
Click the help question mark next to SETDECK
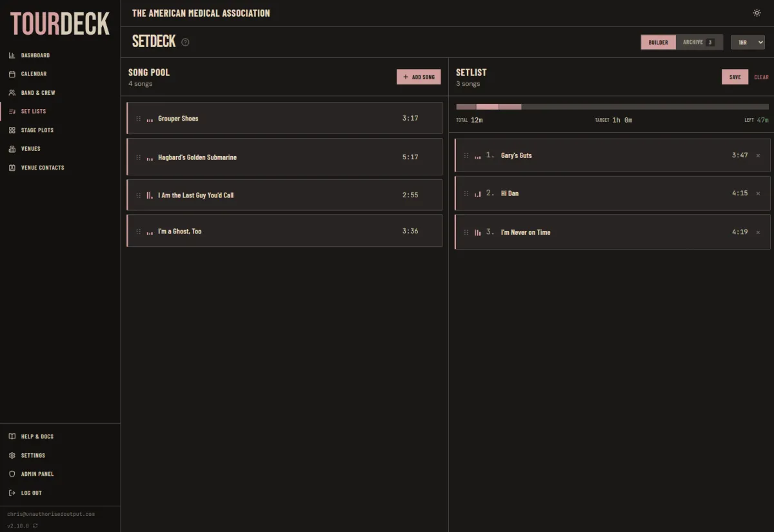[184, 42]
